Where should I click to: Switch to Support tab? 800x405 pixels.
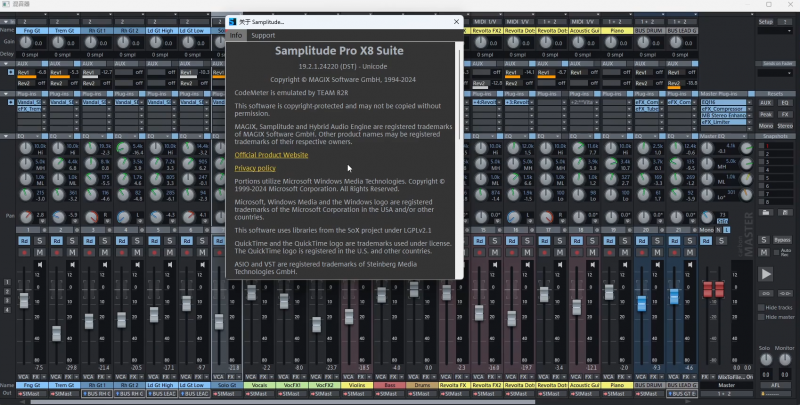[263, 35]
